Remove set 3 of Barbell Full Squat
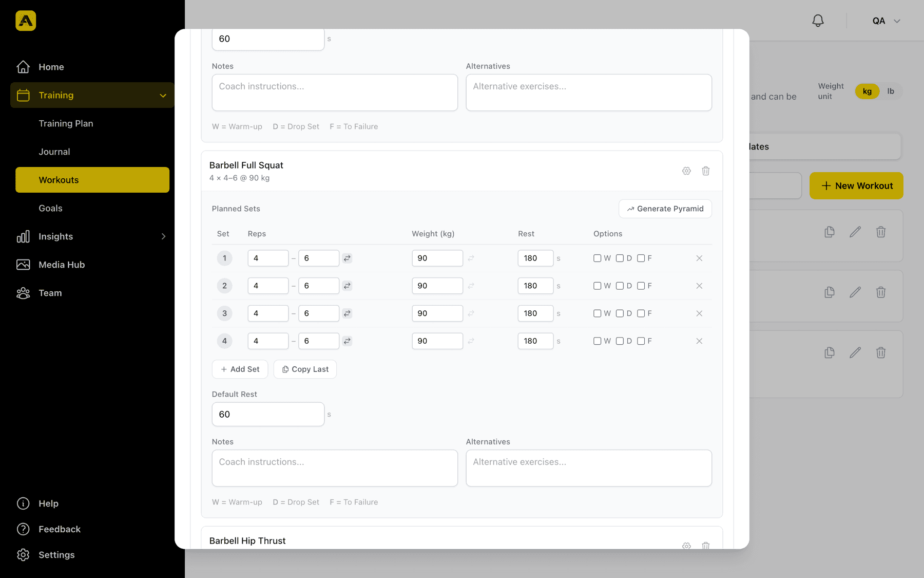The image size is (924, 578). click(699, 313)
